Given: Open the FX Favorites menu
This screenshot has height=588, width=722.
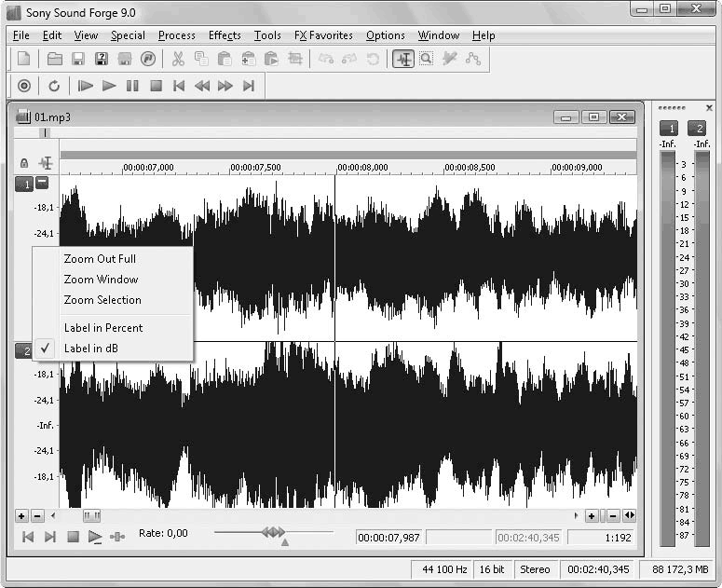Looking at the screenshot, I should [x=323, y=35].
